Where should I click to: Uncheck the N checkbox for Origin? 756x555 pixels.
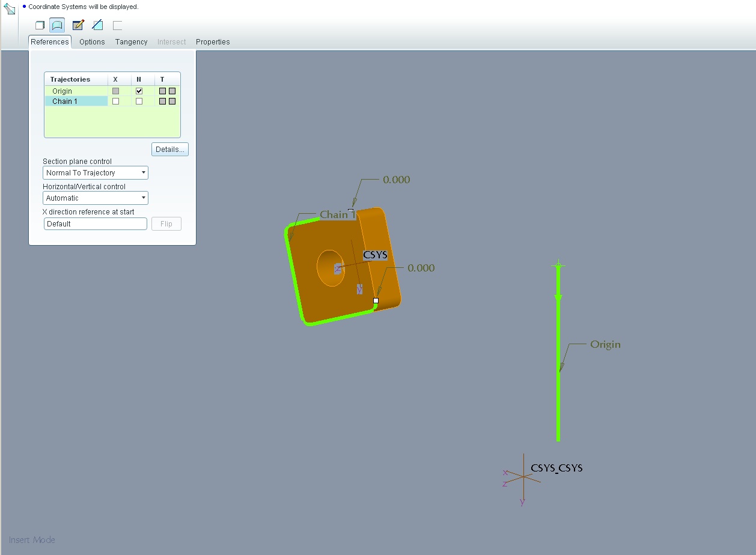(x=139, y=91)
